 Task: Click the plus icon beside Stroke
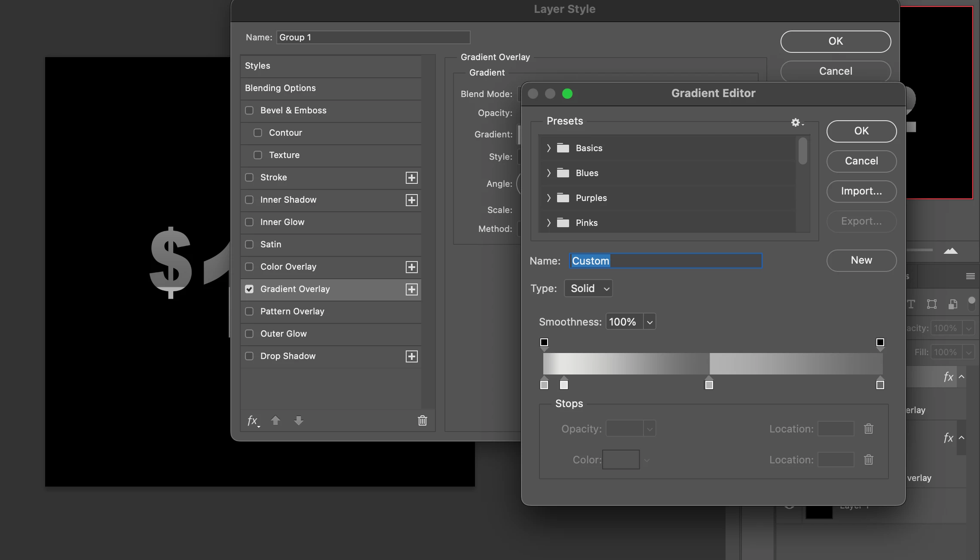pyautogui.click(x=411, y=178)
